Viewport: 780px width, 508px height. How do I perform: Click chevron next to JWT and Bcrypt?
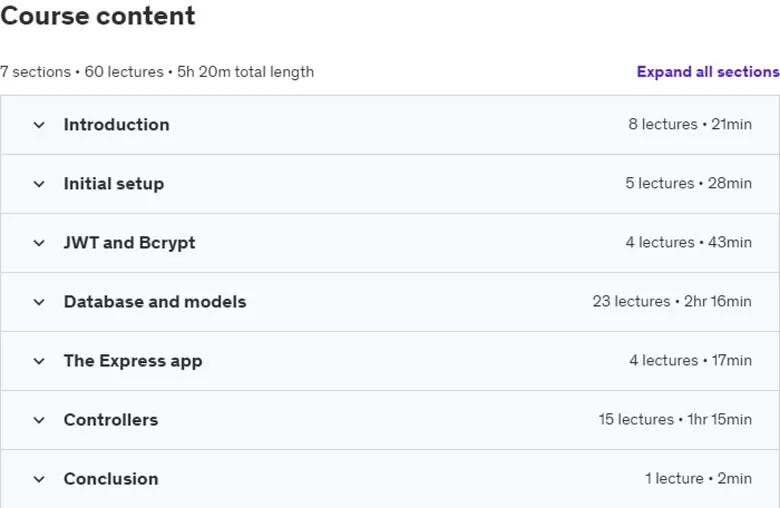[x=39, y=243]
